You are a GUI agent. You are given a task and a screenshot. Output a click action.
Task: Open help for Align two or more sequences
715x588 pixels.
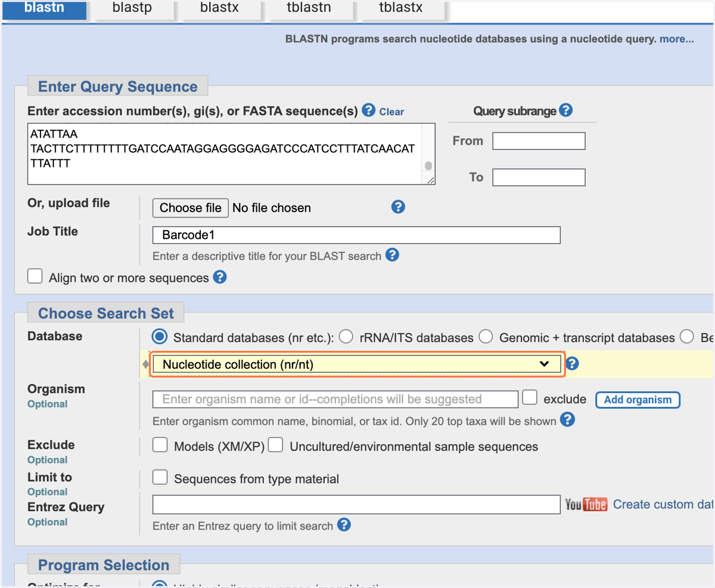(220, 277)
